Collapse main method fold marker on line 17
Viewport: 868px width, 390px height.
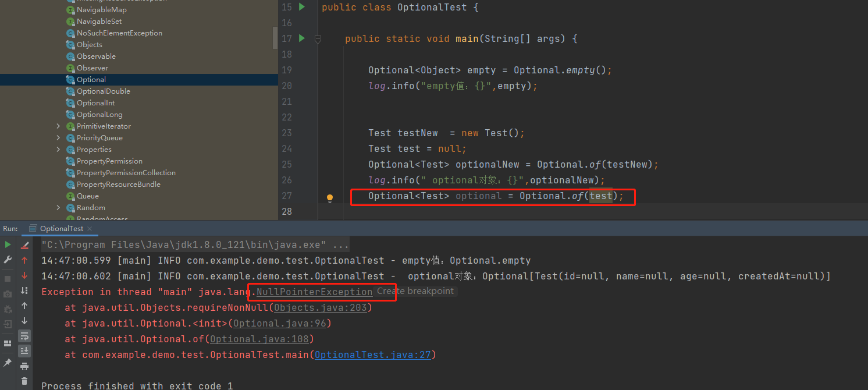[318, 39]
